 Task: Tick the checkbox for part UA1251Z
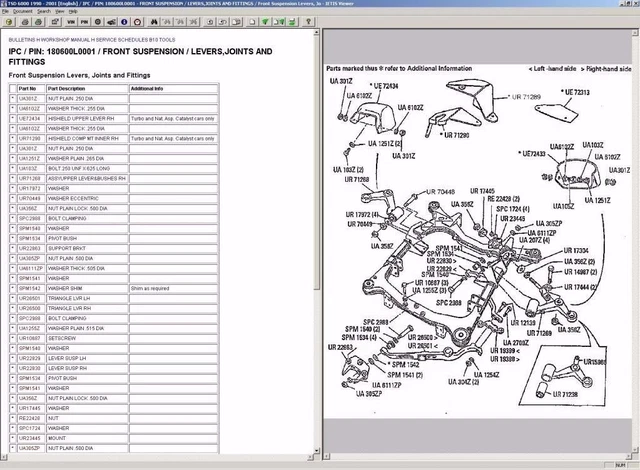tap(13, 158)
